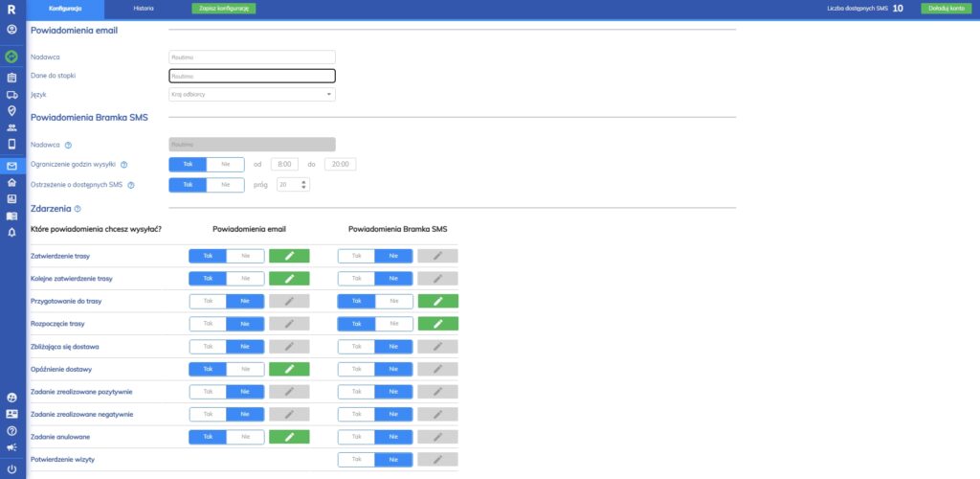Click help icon next to Zdarzenia
The image size is (980, 479).
(x=78, y=208)
